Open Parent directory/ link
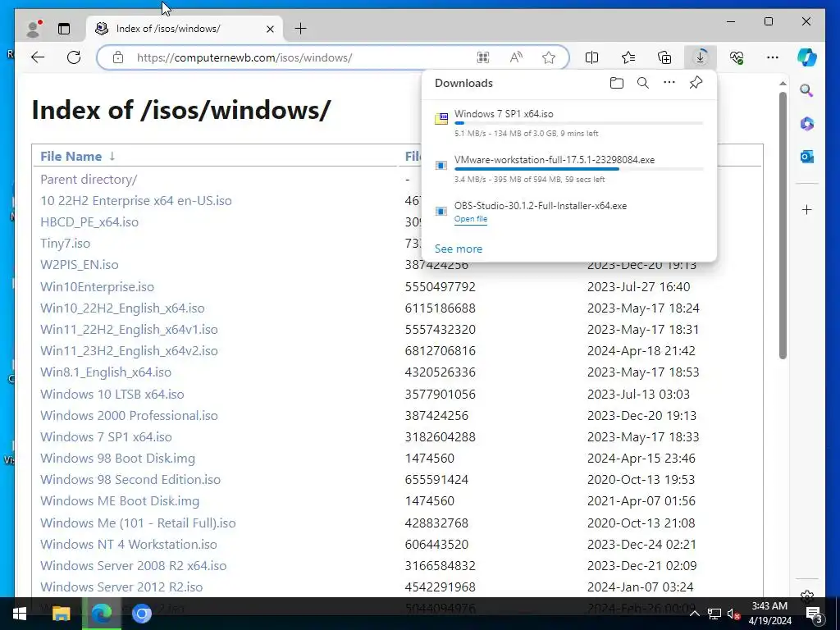Screen dimensions: 840x630 [89, 180]
